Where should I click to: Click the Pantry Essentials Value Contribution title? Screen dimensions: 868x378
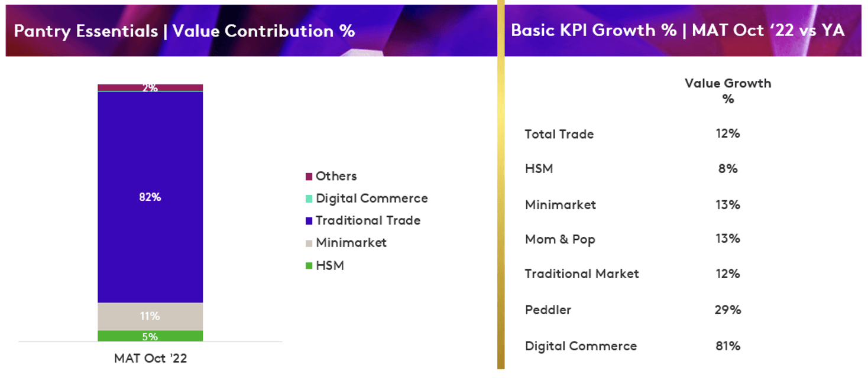coord(184,31)
